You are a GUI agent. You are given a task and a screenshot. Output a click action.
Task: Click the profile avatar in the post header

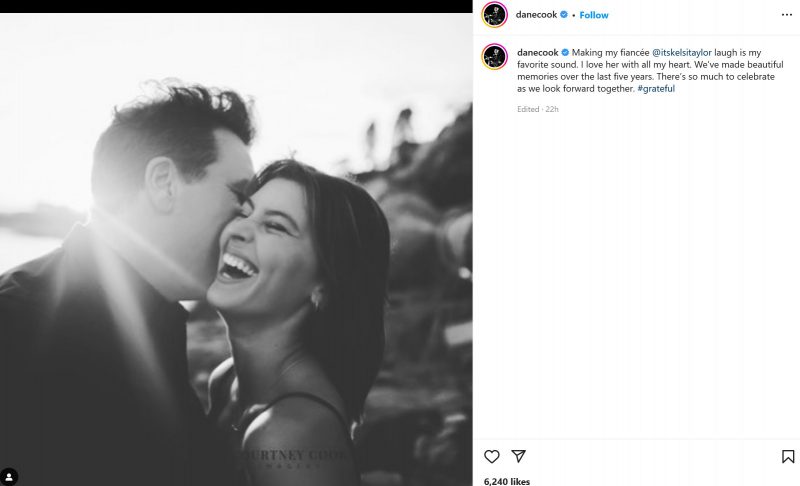495,15
